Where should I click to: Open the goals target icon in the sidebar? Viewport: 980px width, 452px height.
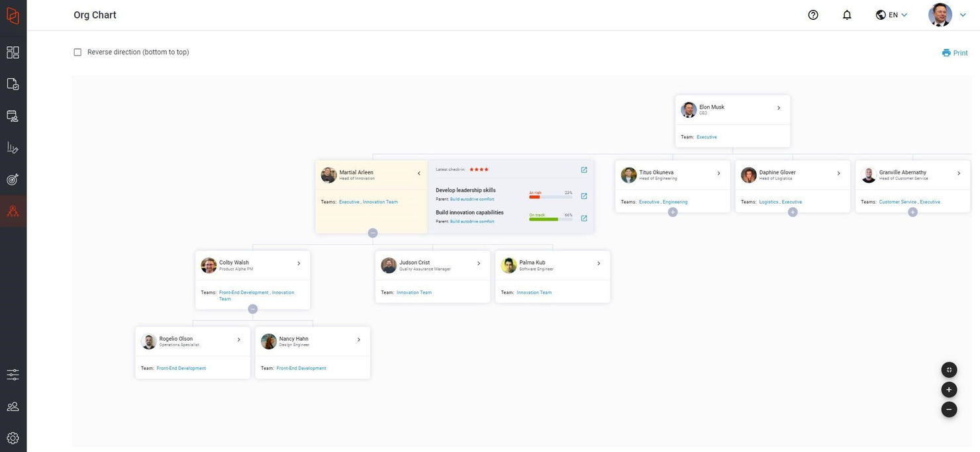[x=13, y=178]
